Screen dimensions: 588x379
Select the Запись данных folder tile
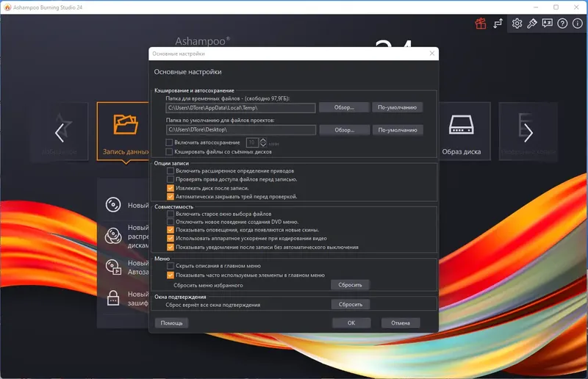pos(123,131)
